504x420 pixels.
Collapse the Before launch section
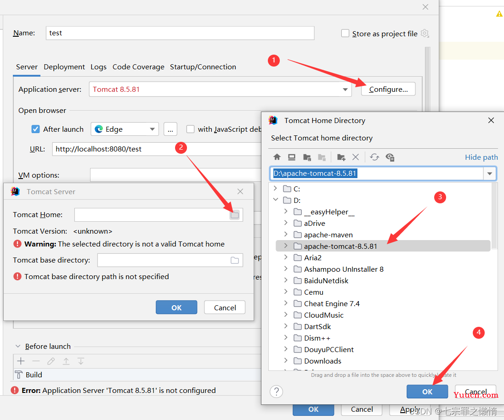18,346
